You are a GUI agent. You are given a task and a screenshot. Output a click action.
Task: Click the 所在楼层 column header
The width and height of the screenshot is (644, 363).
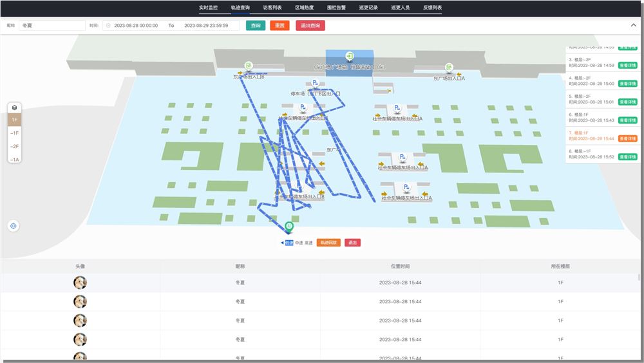click(561, 266)
